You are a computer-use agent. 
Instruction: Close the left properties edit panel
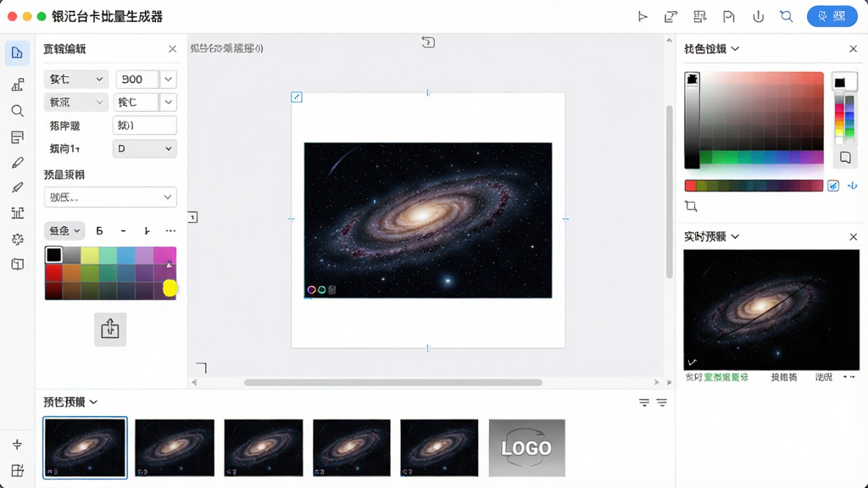pyautogui.click(x=172, y=49)
